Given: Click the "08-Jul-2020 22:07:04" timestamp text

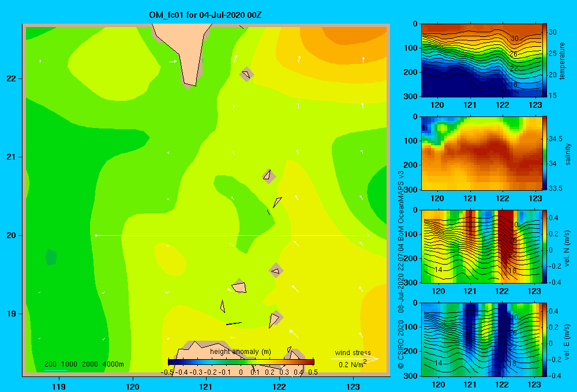Looking at the screenshot, I should pyautogui.click(x=401, y=278).
